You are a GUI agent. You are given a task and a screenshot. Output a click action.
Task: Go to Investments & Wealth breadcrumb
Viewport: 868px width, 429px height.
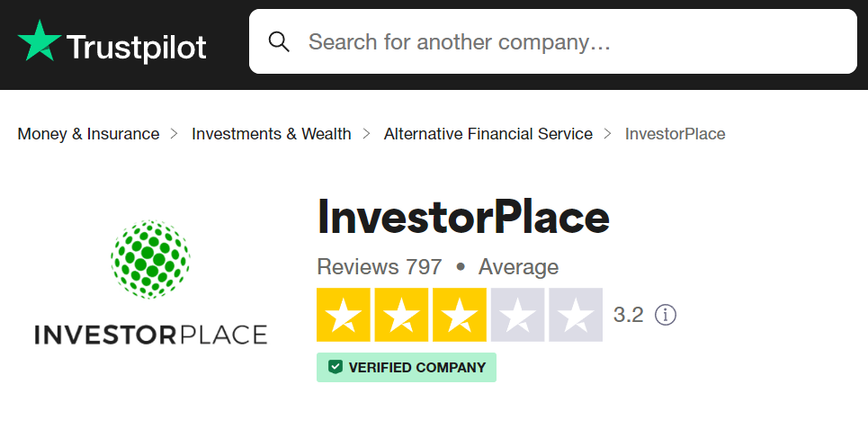272,134
